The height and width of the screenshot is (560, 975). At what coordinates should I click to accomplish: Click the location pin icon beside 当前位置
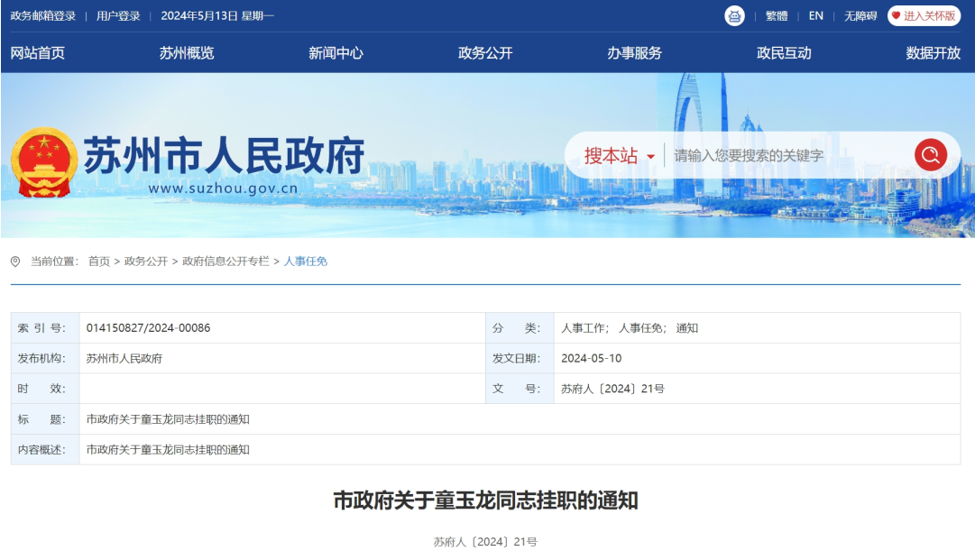point(15,262)
